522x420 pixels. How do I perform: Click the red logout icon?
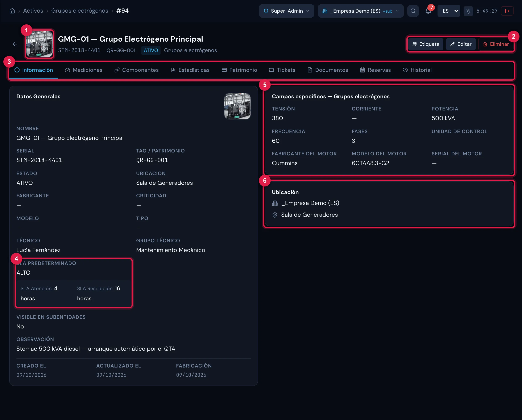(x=507, y=11)
